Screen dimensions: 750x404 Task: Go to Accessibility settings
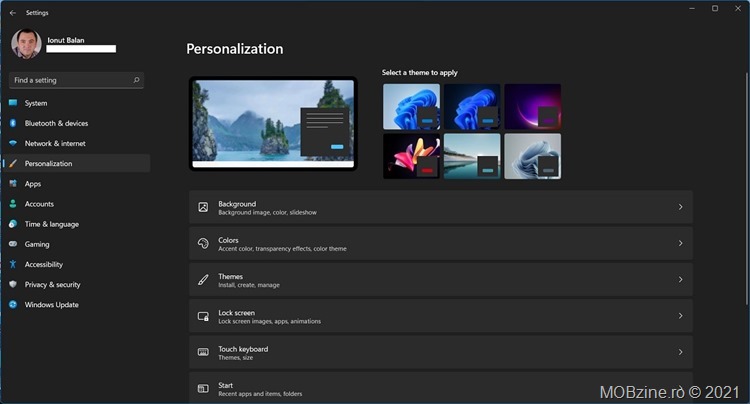tap(77, 264)
